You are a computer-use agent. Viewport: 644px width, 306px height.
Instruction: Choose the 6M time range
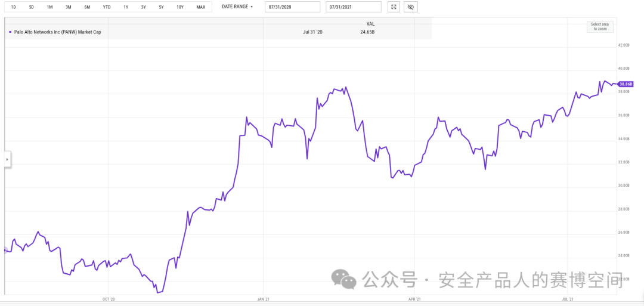[87, 7]
